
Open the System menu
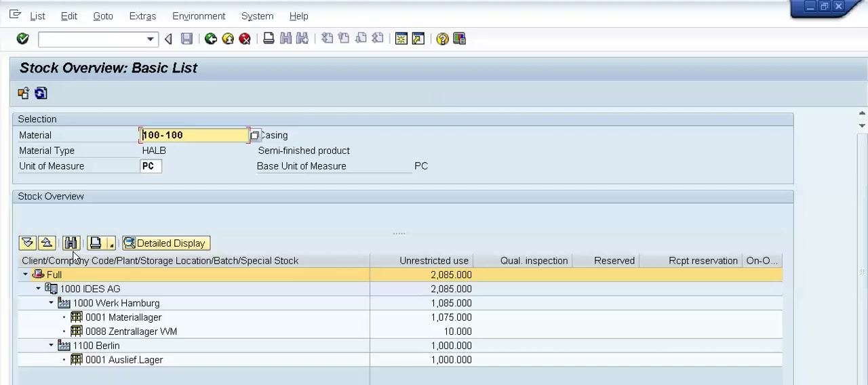coord(257,16)
